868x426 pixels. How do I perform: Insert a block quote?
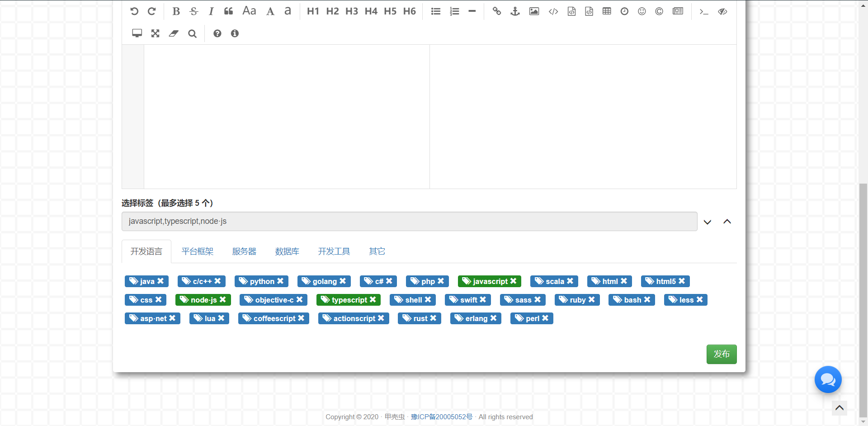229,11
